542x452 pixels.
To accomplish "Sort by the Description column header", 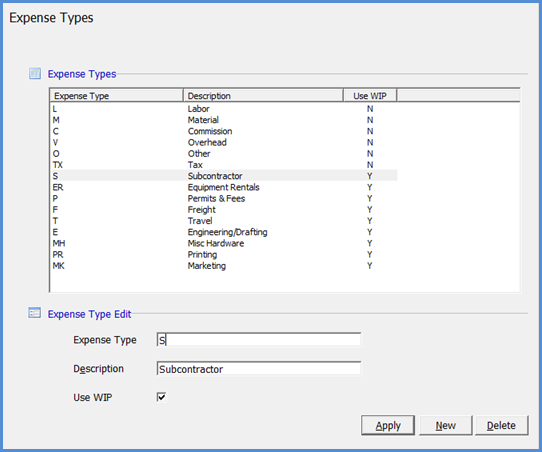I will pos(263,96).
